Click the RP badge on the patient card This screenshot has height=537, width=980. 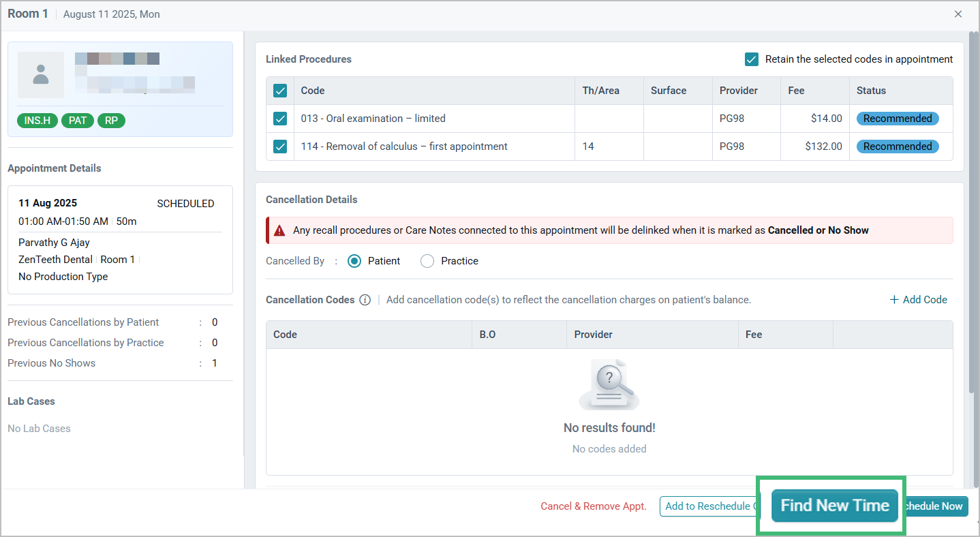[x=111, y=120]
